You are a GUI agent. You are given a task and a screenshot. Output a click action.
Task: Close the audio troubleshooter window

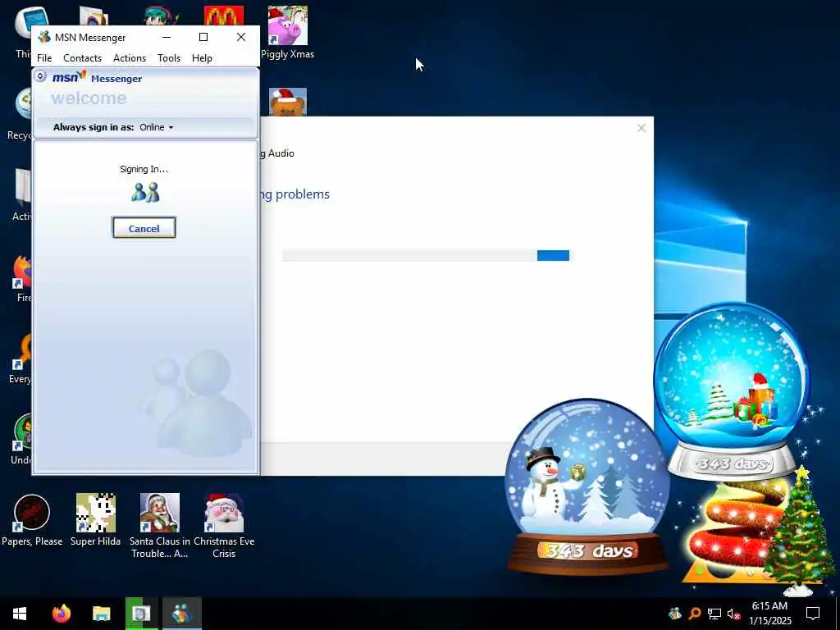[x=641, y=128]
